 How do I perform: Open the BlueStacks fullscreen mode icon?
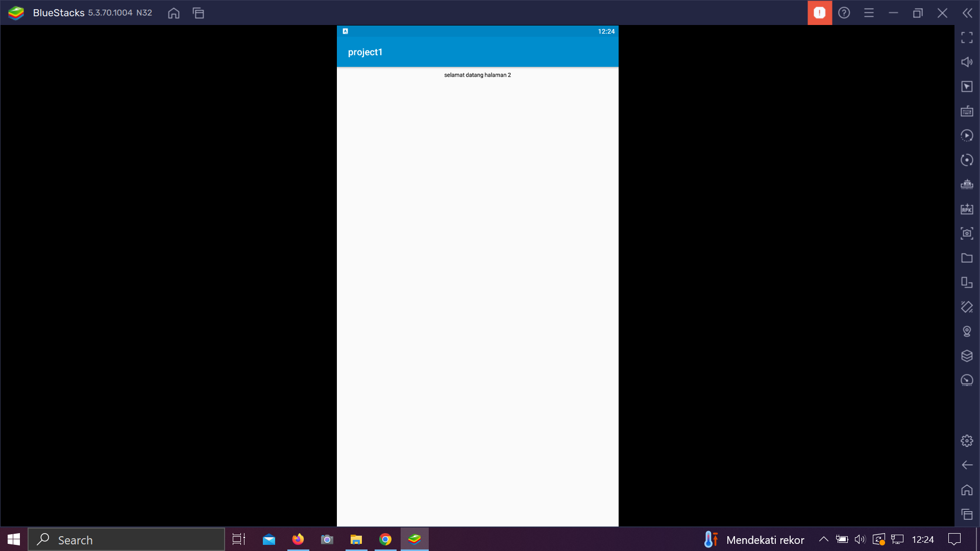(967, 38)
